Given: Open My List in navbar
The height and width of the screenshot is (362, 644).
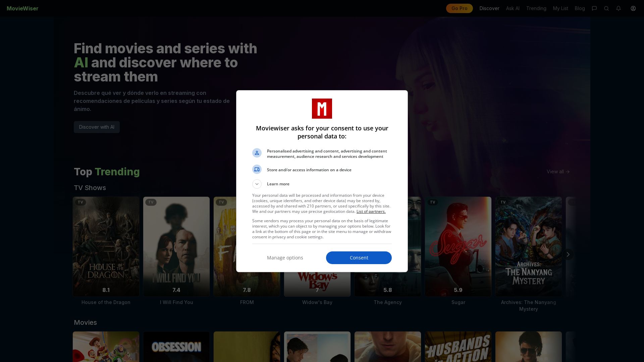Looking at the screenshot, I should point(560,8).
